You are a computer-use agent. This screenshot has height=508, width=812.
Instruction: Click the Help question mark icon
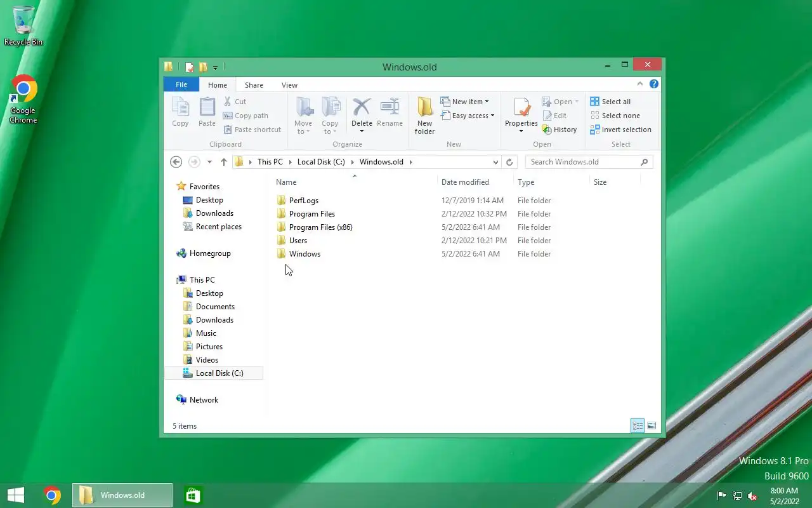[x=653, y=84]
